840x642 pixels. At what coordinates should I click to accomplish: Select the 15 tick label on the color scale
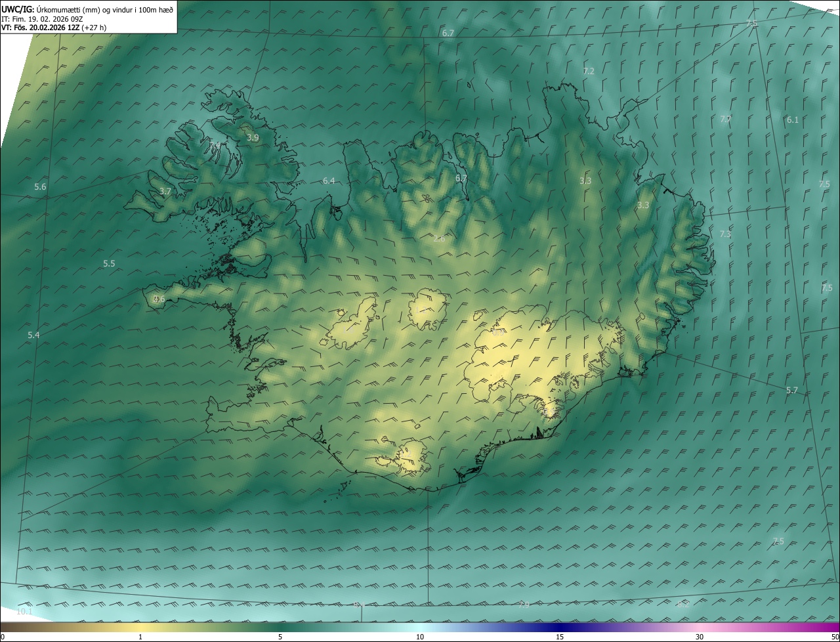tap(560, 637)
